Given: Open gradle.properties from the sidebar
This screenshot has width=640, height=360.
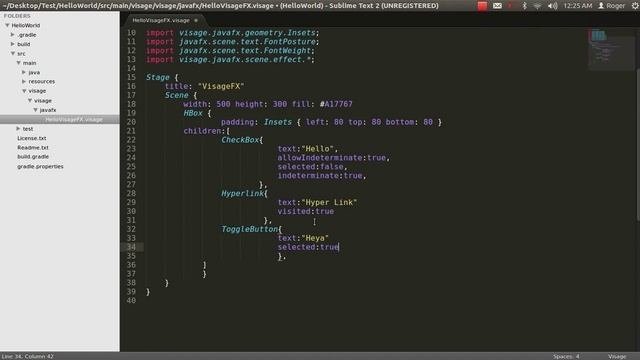Looking at the screenshot, I should (x=40, y=166).
